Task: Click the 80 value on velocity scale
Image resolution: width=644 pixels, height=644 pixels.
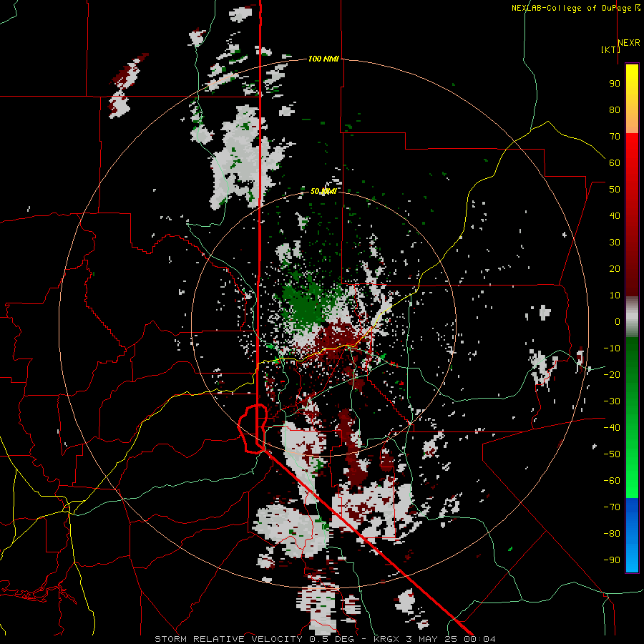Action: click(615, 110)
